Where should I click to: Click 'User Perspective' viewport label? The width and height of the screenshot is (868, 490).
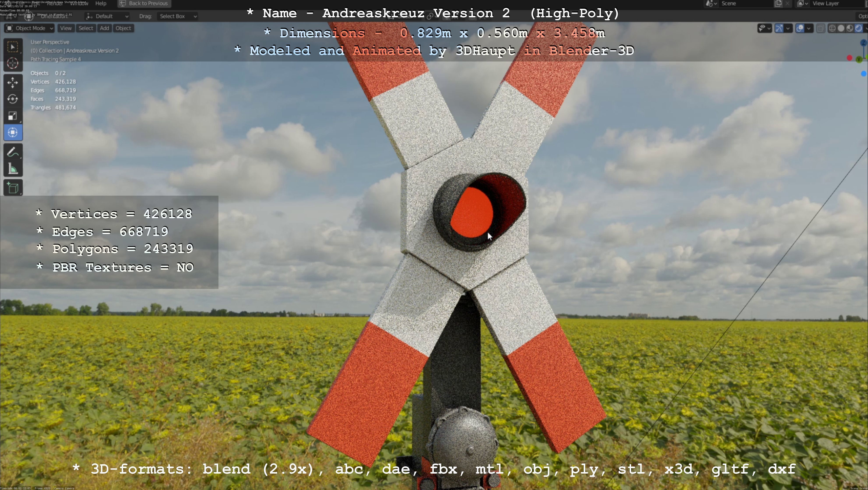(x=50, y=42)
